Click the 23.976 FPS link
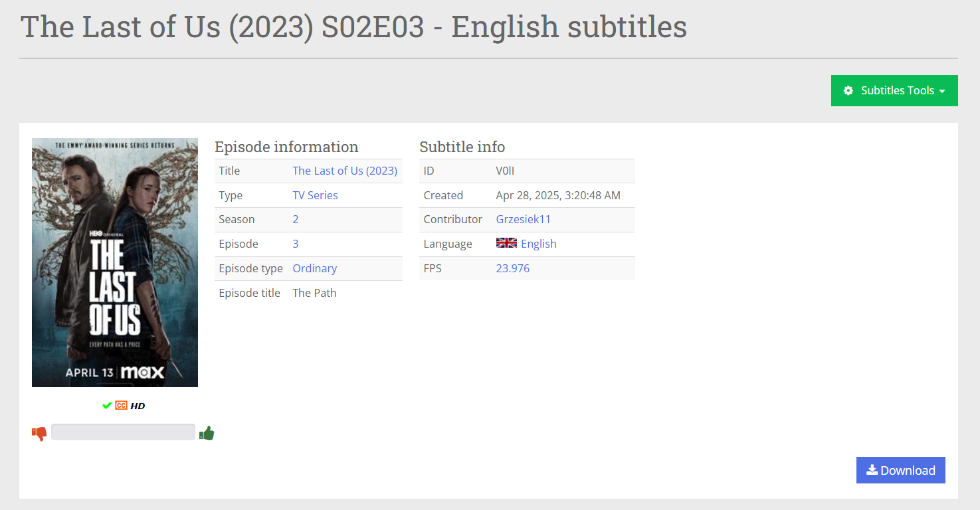This screenshot has width=980, height=510. coord(513,268)
